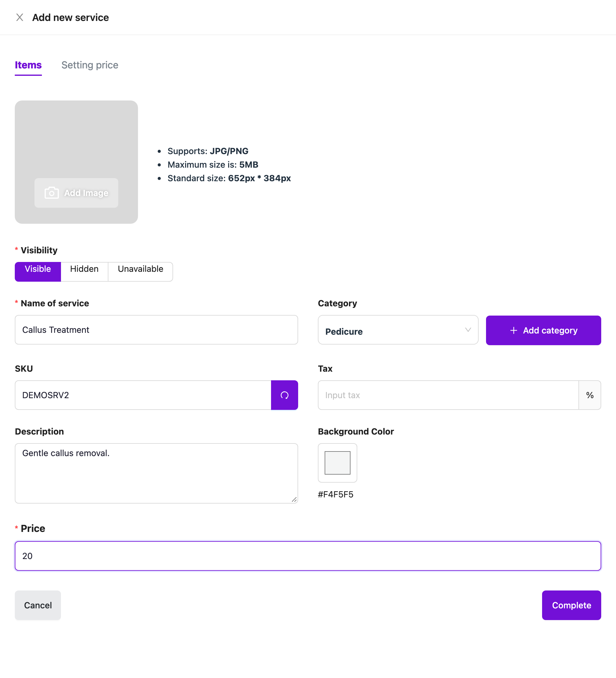Open the background color swatch picker
The height and width of the screenshot is (678, 616).
[337, 463]
